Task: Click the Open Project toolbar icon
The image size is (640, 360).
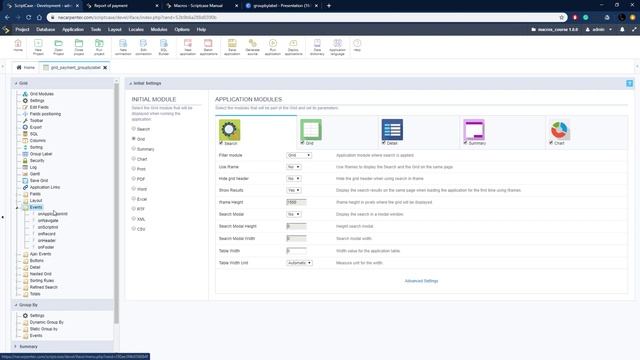Action: 58,47
